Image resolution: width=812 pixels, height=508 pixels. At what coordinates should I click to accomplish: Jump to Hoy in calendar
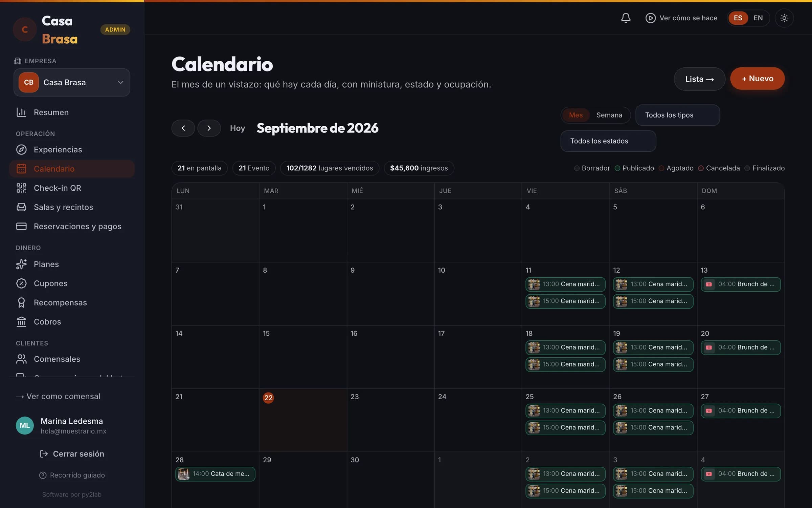(x=237, y=128)
